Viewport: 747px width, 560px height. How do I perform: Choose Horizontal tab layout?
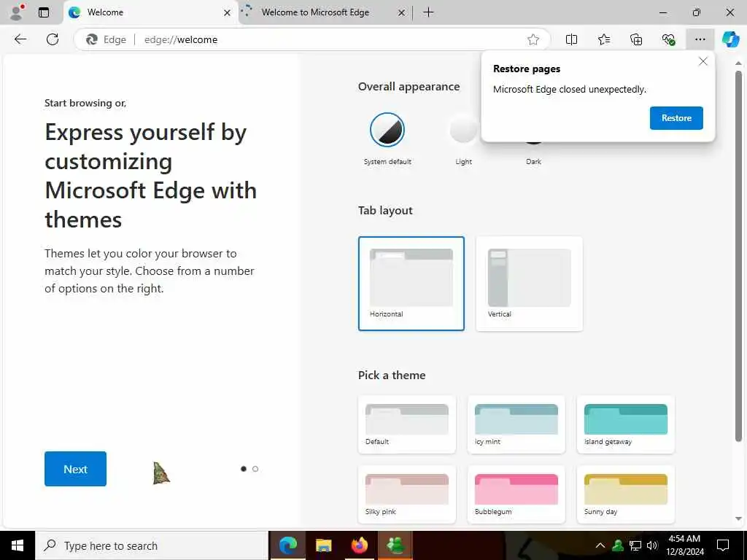click(411, 284)
